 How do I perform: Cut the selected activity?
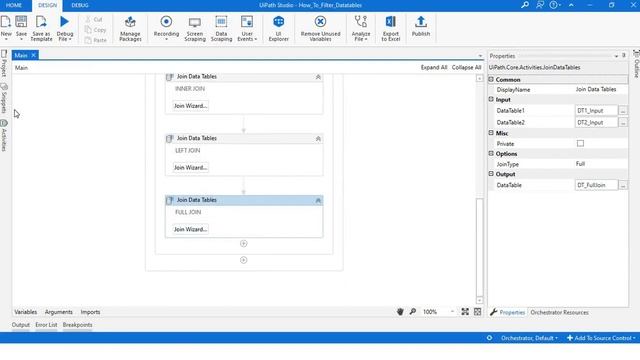(x=95, y=19)
